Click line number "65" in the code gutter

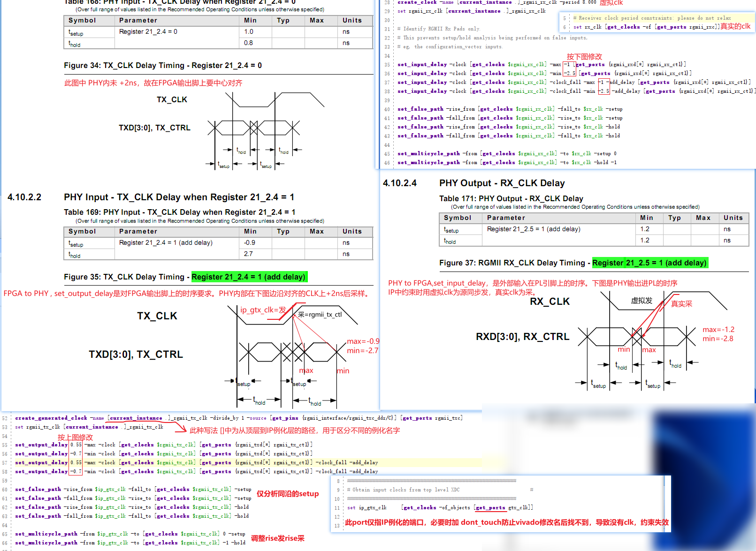tap(5, 534)
